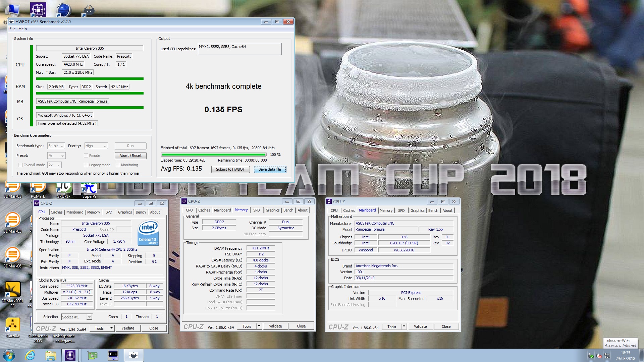The image size is (644, 362).
Task: Click the Mainboard CPU-Z window title icon
Action: tap(329, 201)
